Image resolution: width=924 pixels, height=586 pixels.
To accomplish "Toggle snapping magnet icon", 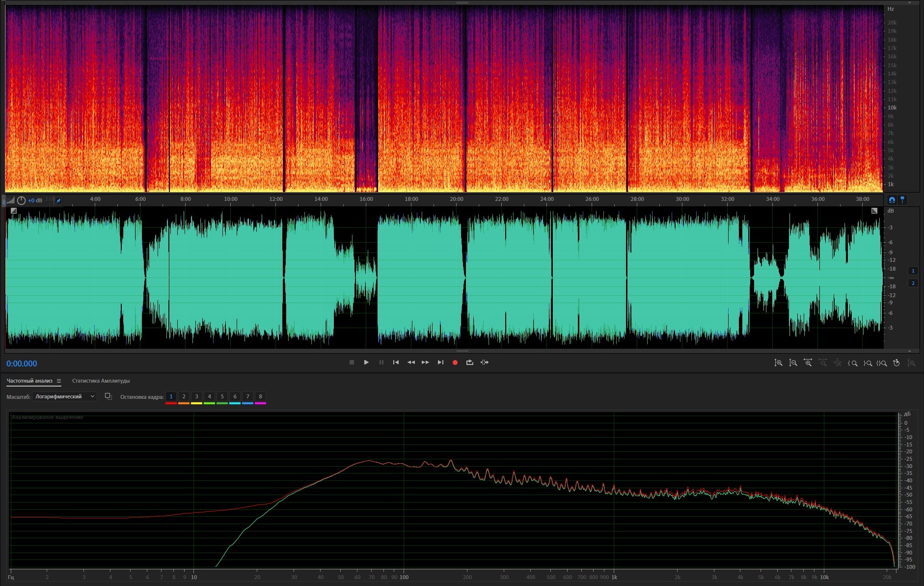I will [x=892, y=200].
